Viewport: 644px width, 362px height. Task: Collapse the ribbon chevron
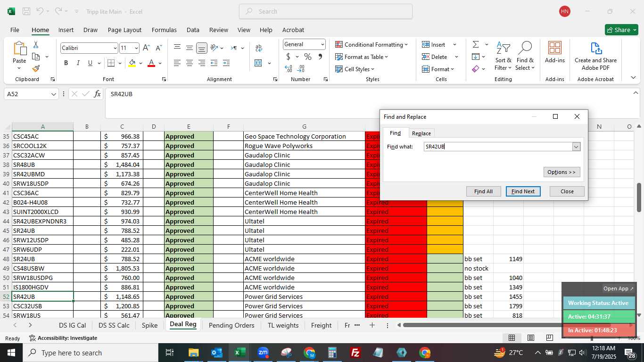point(633,78)
